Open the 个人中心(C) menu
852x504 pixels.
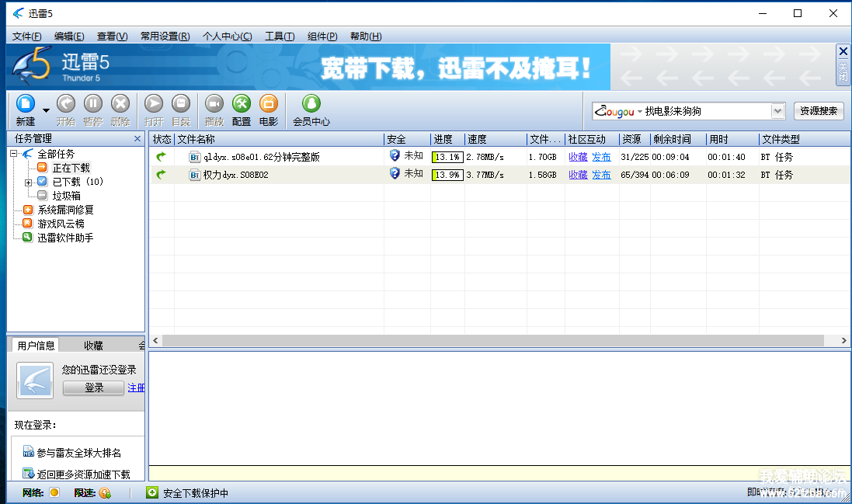pyautogui.click(x=227, y=36)
